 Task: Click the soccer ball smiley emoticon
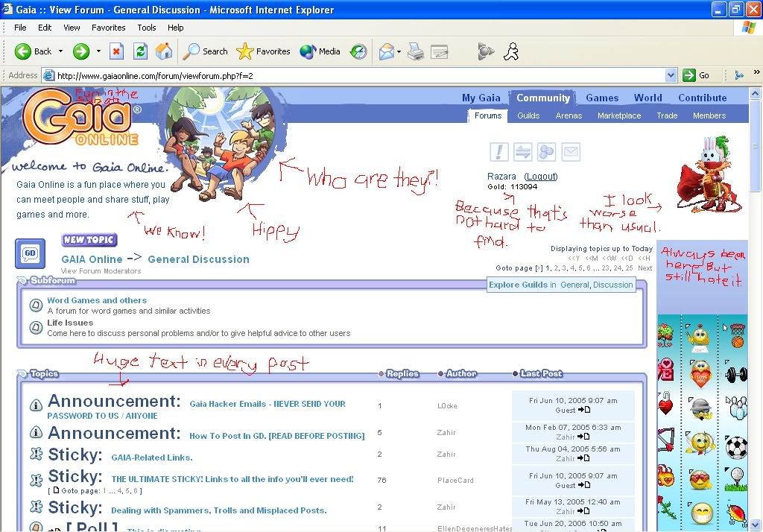coord(736,448)
